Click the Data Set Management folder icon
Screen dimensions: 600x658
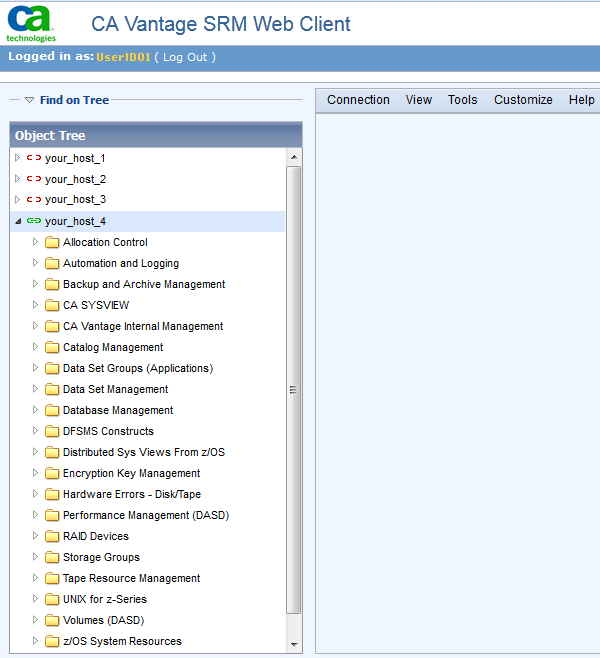tap(52, 389)
